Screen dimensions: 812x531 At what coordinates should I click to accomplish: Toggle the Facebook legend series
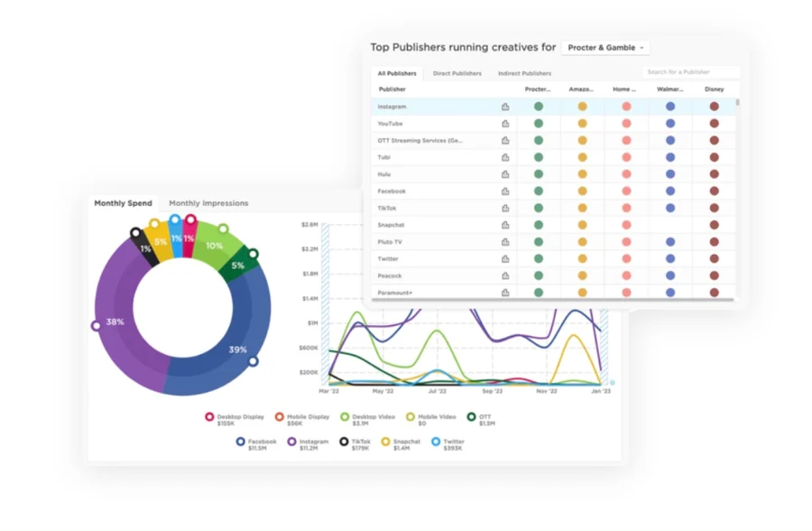256,444
